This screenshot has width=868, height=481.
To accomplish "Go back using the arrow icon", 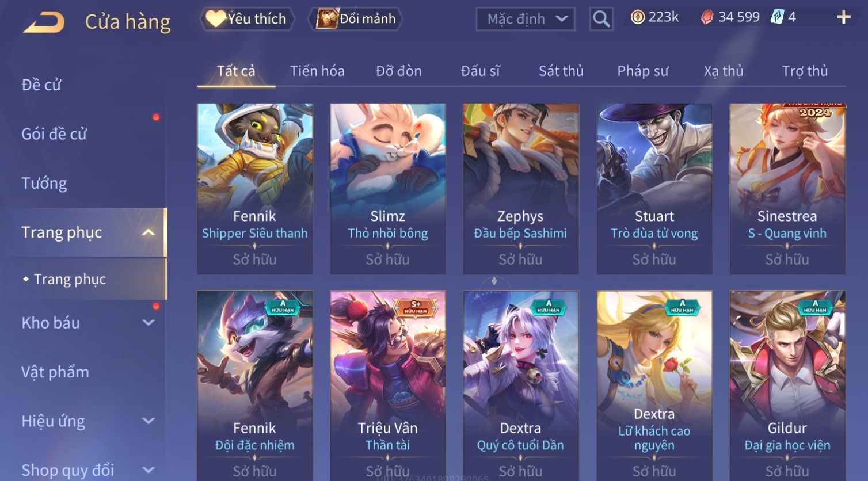I will 44,22.
